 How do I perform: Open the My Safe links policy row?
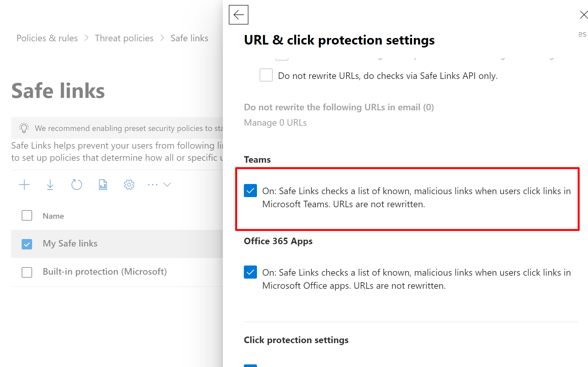tap(70, 244)
